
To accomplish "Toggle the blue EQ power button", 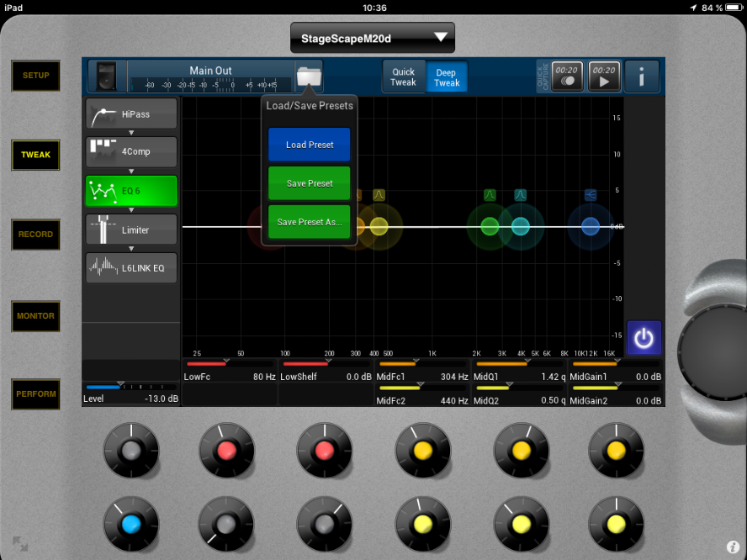I will 644,338.
